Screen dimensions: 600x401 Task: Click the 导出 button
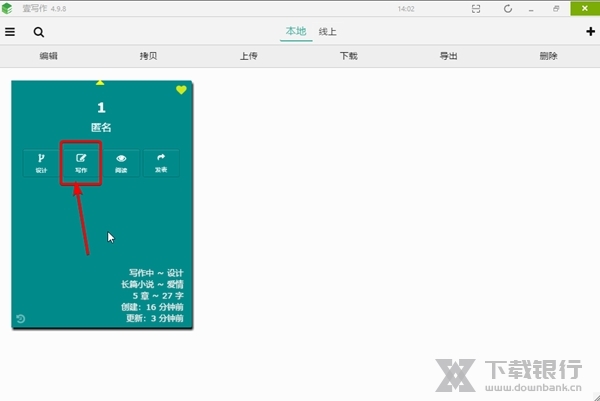pyautogui.click(x=449, y=57)
